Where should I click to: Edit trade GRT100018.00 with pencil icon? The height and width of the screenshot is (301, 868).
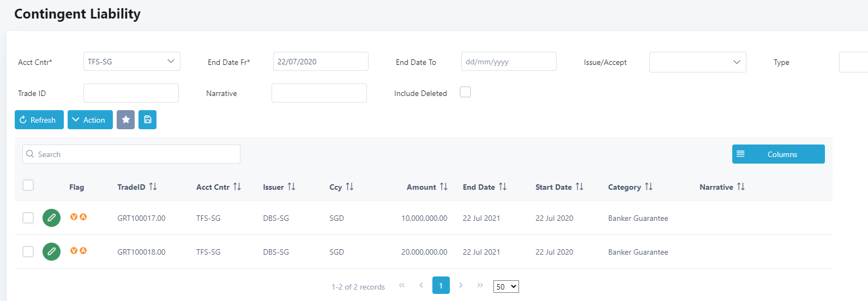tap(51, 252)
